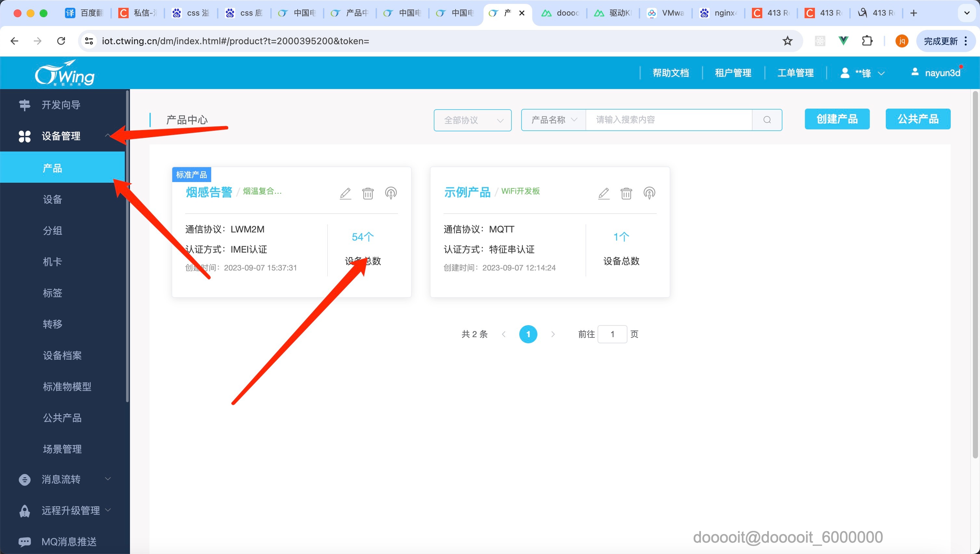
Task: Click the 前往 page number input field
Action: [x=612, y=334]
